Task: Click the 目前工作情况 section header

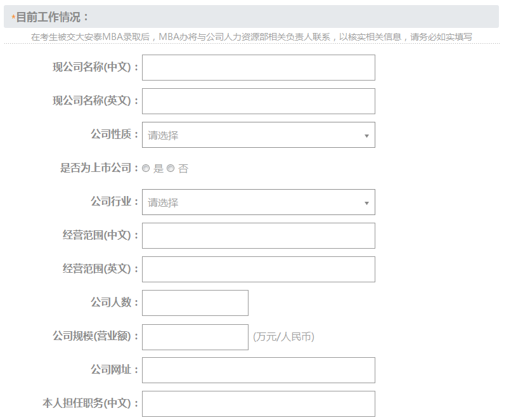Action: tap(251, 16)
